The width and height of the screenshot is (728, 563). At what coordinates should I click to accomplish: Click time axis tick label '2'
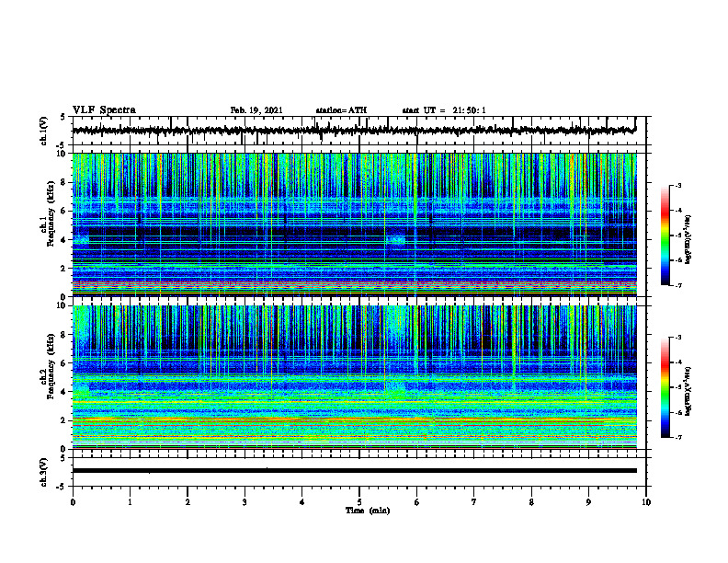point(188,502)
